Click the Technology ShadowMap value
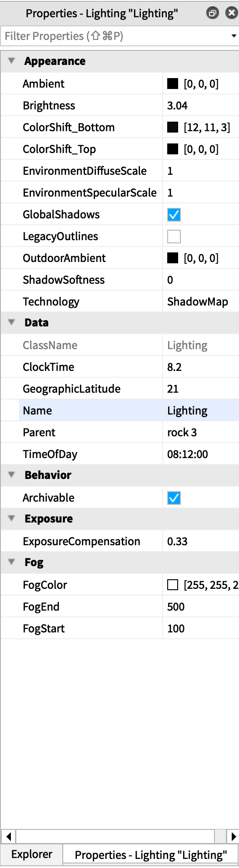 coord(198,302)
